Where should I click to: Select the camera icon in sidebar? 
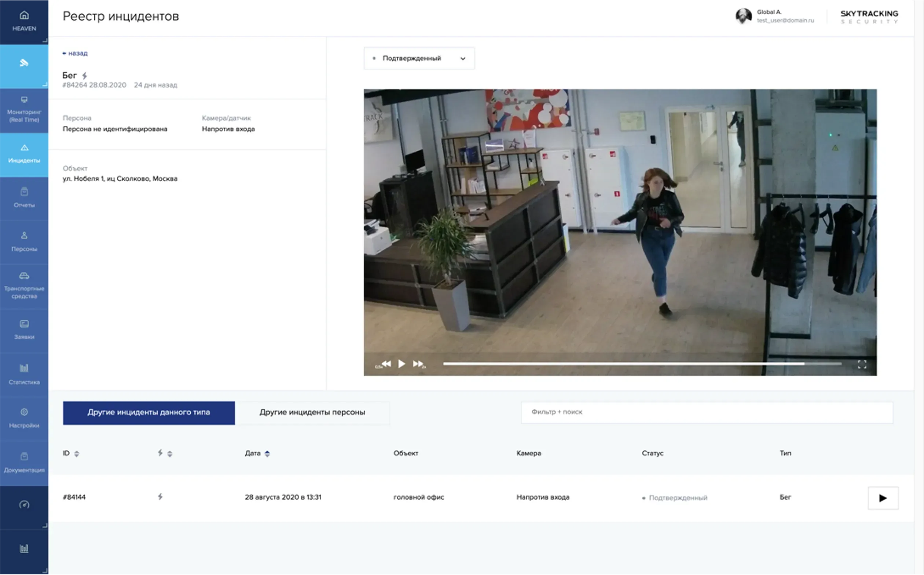pyautogui.click(x=24, y=63)
